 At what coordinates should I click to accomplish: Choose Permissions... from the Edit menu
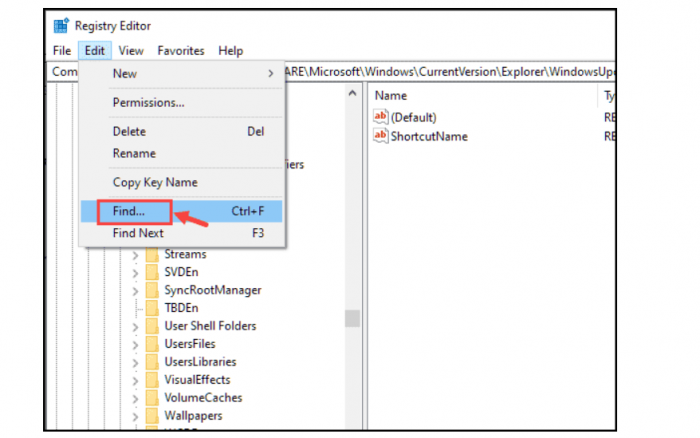click(x=181, y=103)
